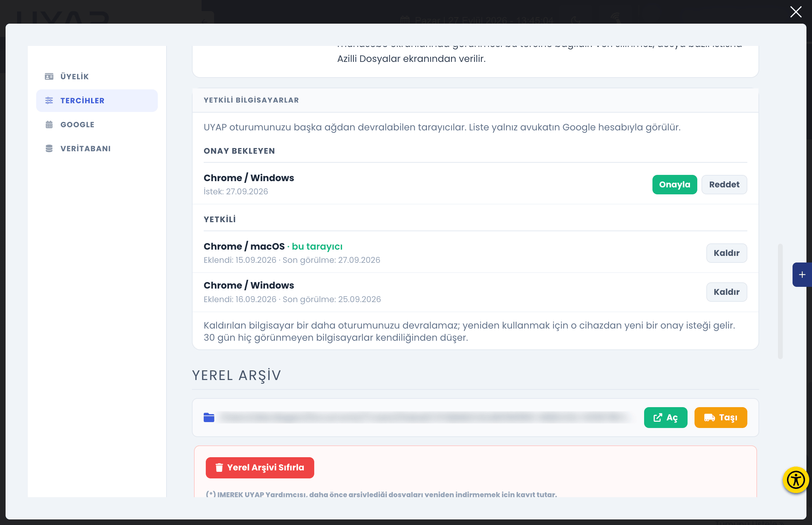Reset local archive with Yerel Arşivi Sıfırla

260,468
